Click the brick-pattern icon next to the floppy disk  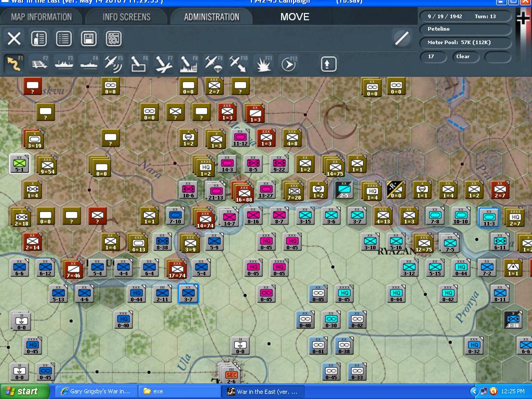pyautogui.click(x=114, y=38)
